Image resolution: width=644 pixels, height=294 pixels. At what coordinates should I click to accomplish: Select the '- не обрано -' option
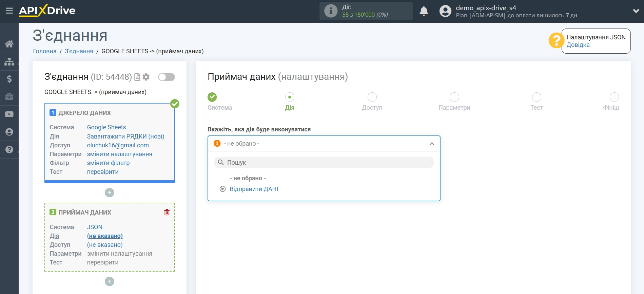[248, 178]
